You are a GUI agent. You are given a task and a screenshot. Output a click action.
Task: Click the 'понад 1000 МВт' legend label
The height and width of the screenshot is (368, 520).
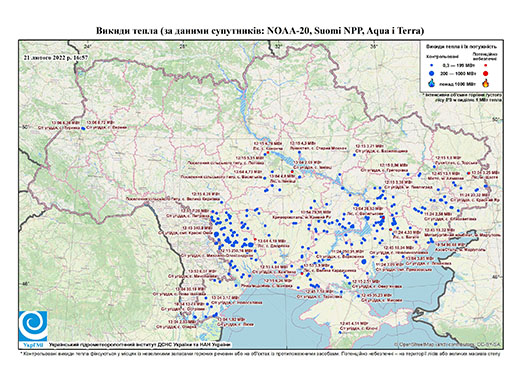[458, 84]
